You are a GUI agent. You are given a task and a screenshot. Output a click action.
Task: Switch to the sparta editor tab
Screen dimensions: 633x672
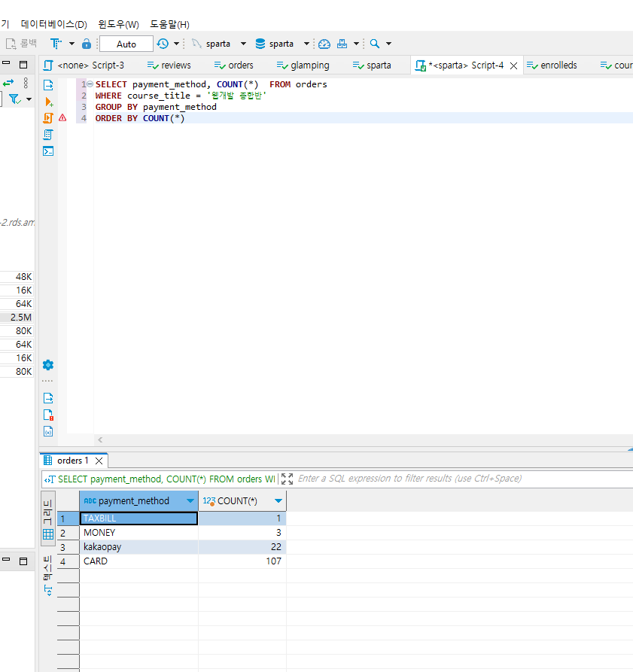click(x=372, y=65)
